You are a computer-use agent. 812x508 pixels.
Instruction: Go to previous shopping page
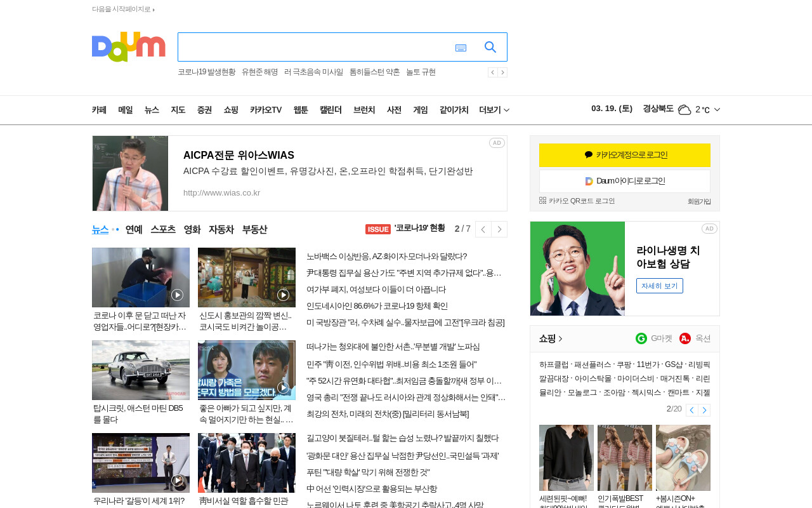point(692,410)
